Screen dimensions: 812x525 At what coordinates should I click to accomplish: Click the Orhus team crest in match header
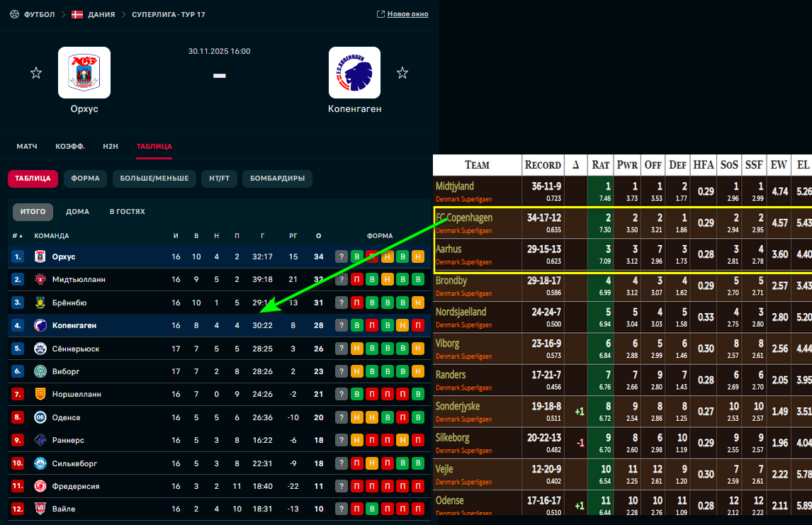84,72
